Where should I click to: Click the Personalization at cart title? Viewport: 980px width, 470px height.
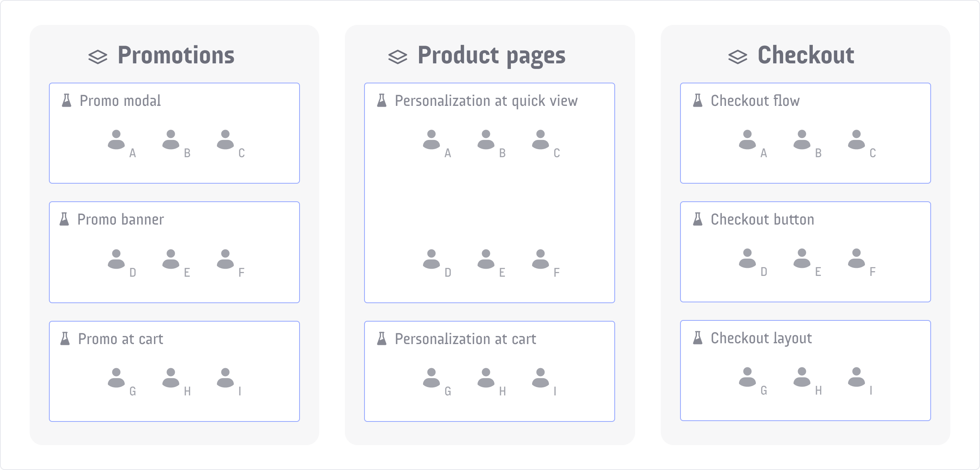(465, 339)
